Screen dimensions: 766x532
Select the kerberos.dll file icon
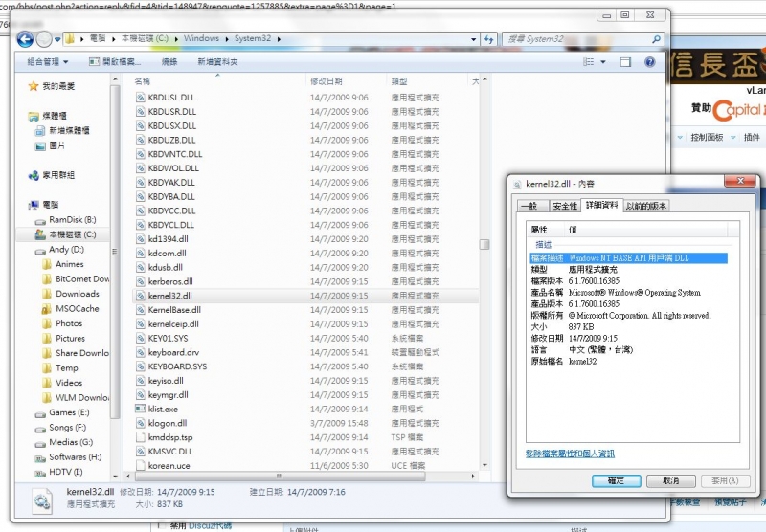click(x=140, y=281)
